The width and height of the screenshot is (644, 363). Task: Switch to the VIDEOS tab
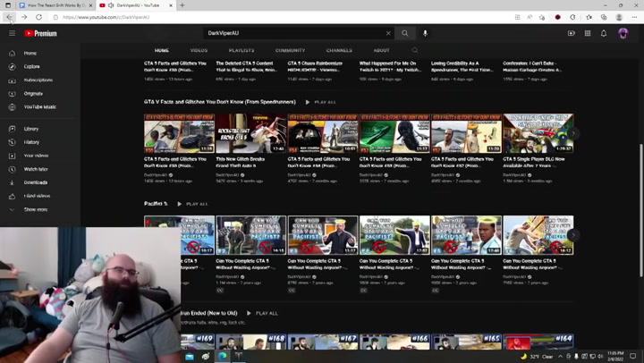pyautogui.click(x=199, y=50)
